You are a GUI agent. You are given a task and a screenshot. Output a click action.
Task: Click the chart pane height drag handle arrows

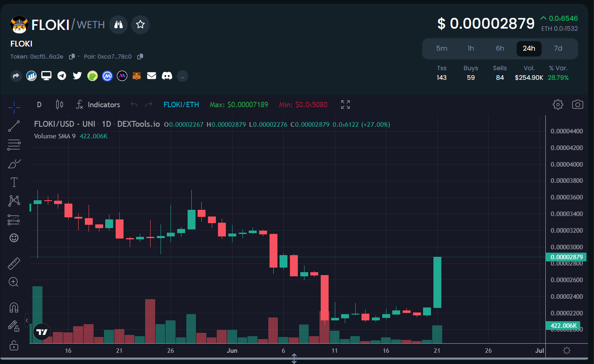294,358
